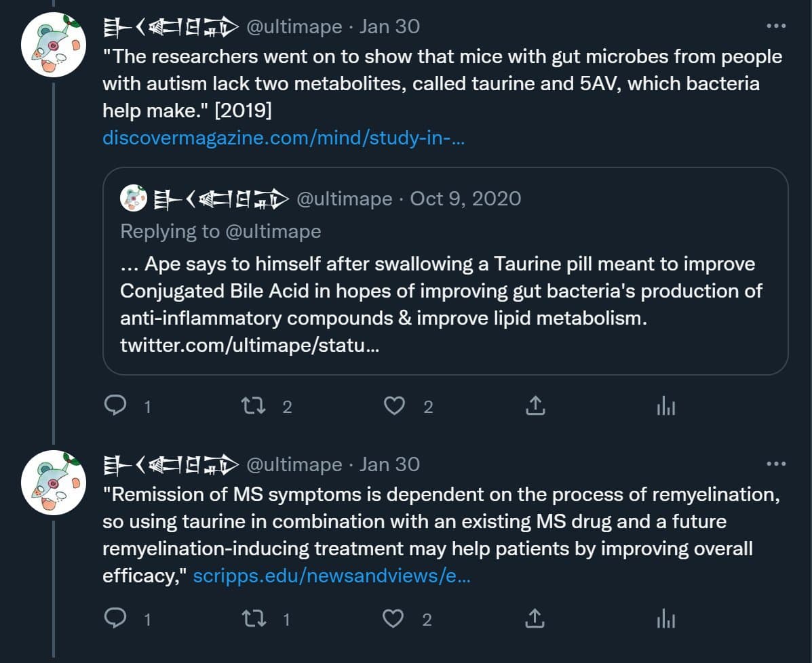Open more options menu on second tweet
The width and height of the screenshot is (812, 663).
coord(775,464)
